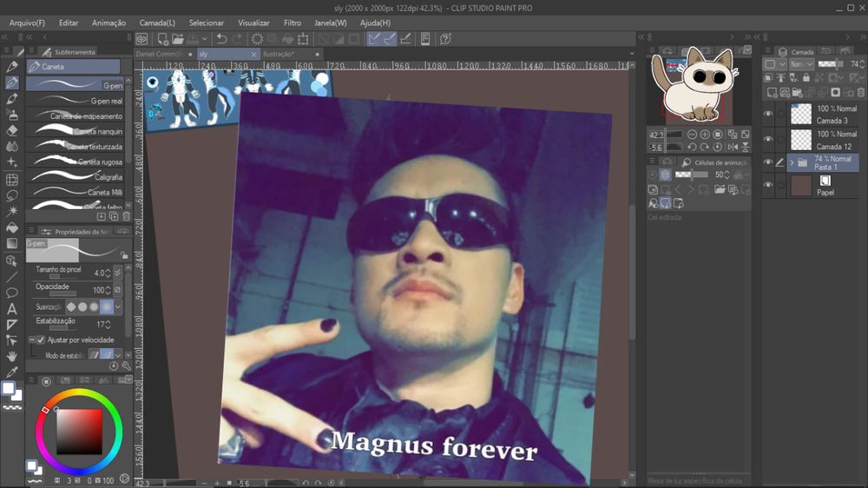
Task: Click the Open file folder icon
Action: [177, 39]
